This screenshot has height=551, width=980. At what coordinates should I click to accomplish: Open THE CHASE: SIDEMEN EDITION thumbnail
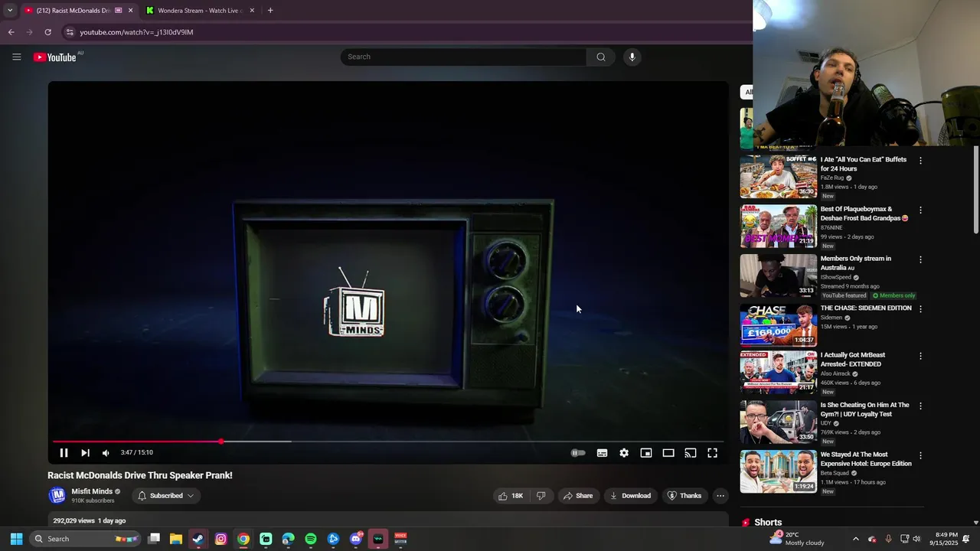[778, 325]
